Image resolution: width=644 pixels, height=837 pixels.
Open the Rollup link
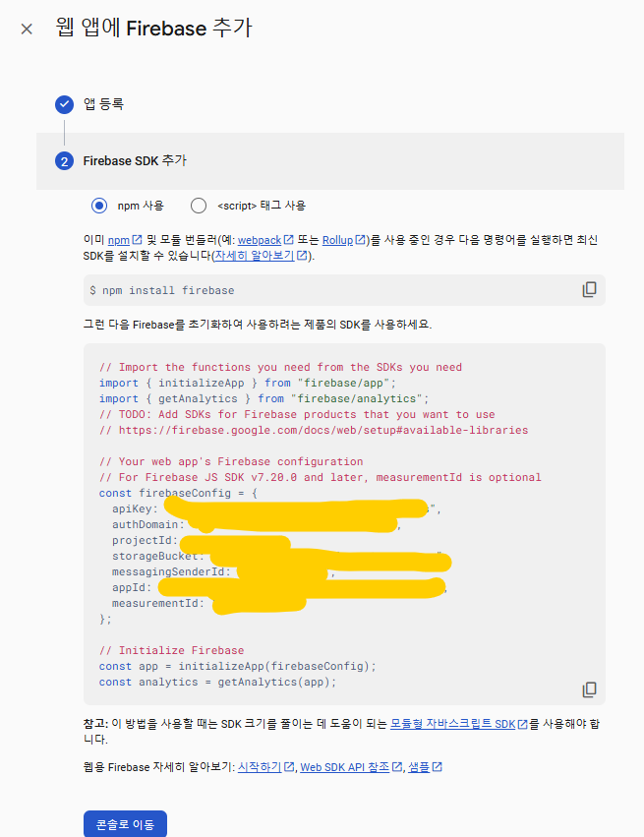(344, 240)
